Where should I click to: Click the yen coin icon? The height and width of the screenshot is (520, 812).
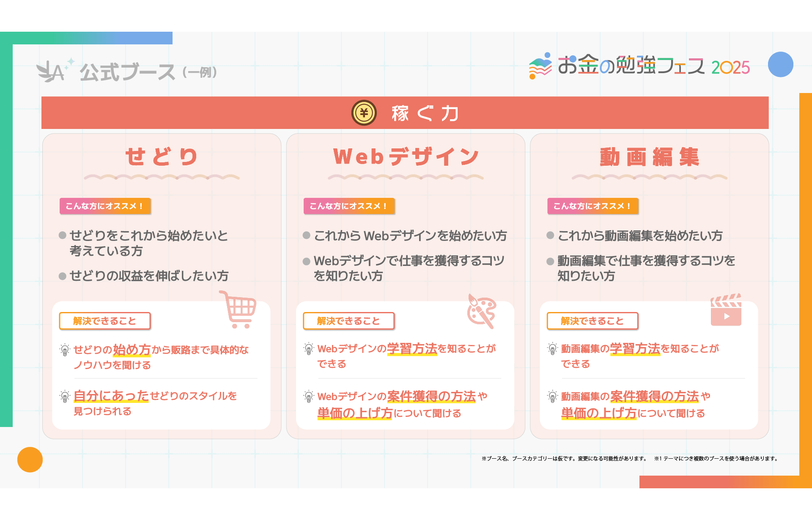point(364,113)
